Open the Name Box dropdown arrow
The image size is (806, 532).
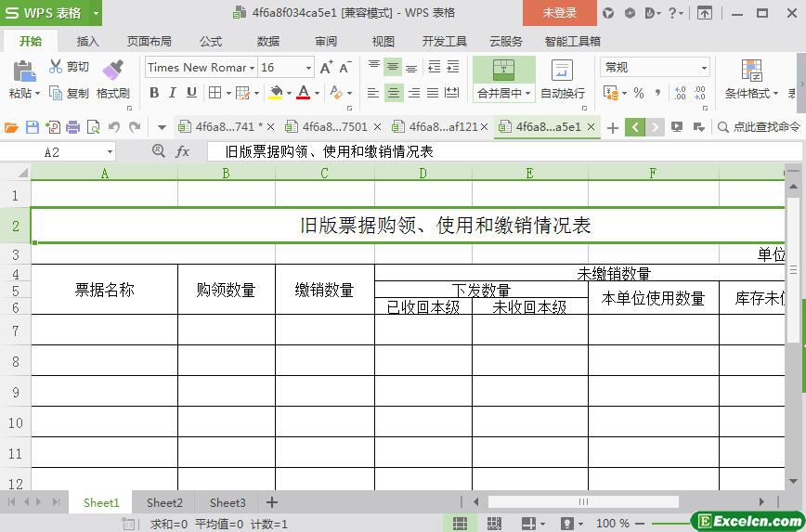110,151
